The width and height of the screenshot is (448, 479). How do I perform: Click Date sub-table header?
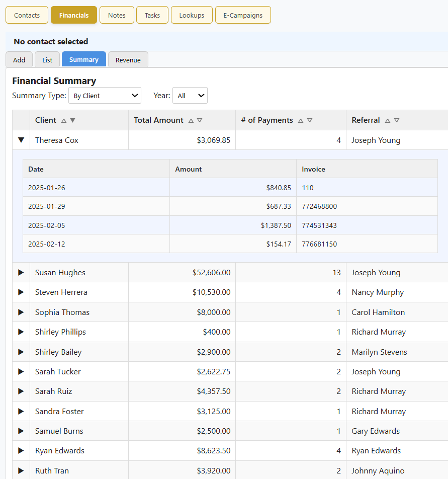pos(36,169)
